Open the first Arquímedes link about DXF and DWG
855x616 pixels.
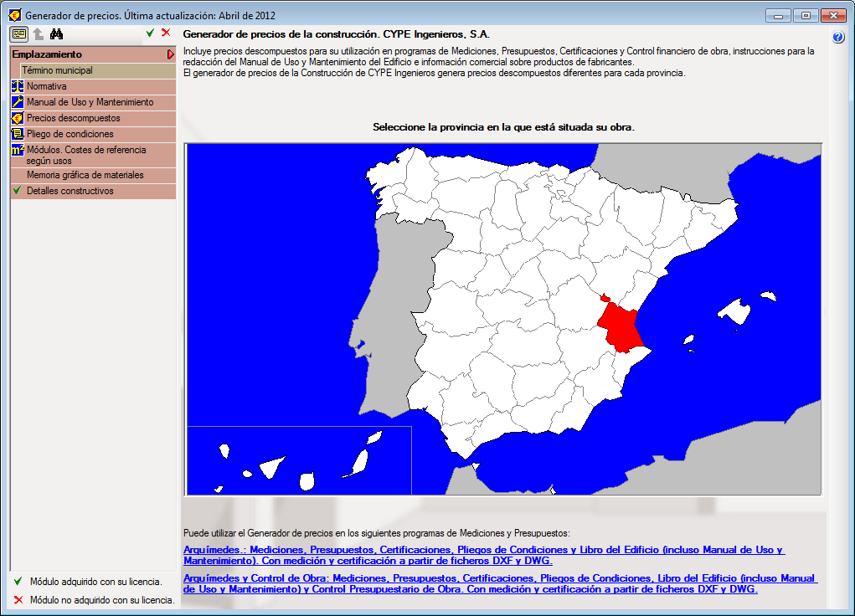point(484,555)
